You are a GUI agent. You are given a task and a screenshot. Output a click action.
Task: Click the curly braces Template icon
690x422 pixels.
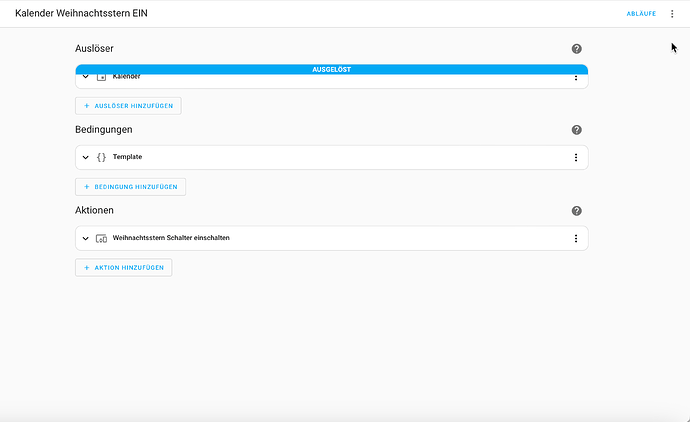pos(101,157)
